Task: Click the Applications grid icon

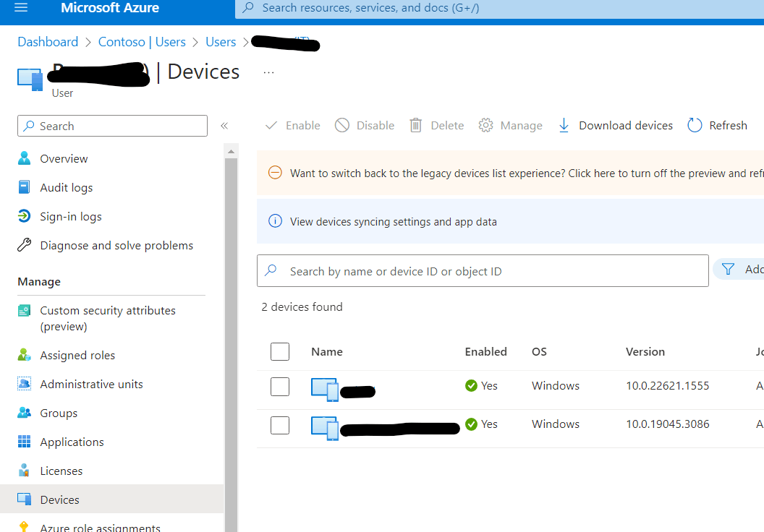Action: coord(24,442)
